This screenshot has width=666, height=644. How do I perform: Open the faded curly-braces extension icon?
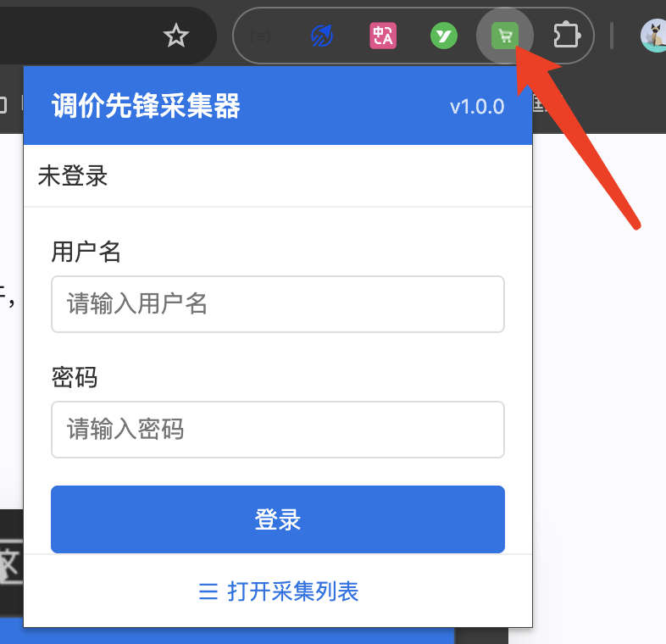(x=260, y=36)
